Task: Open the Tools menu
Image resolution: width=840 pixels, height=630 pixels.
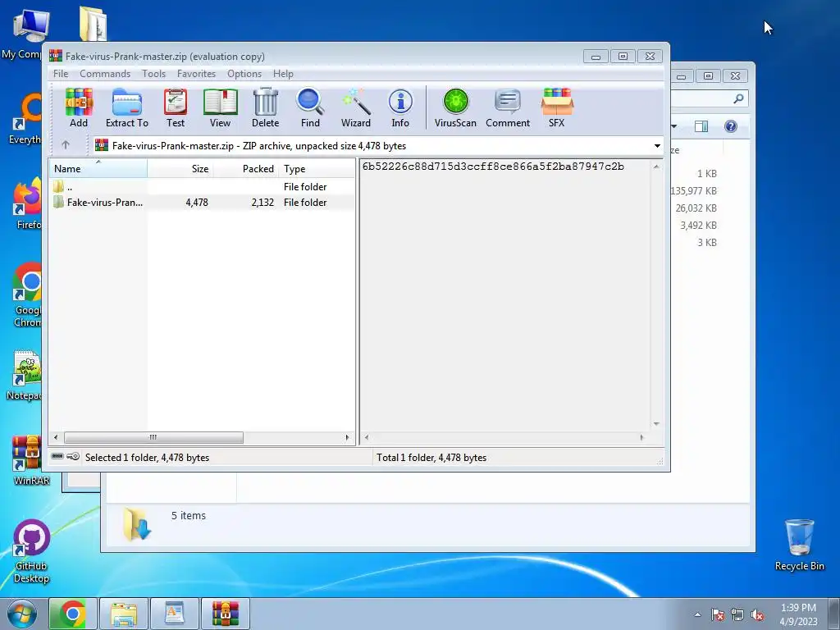Action: coord(153,73)
